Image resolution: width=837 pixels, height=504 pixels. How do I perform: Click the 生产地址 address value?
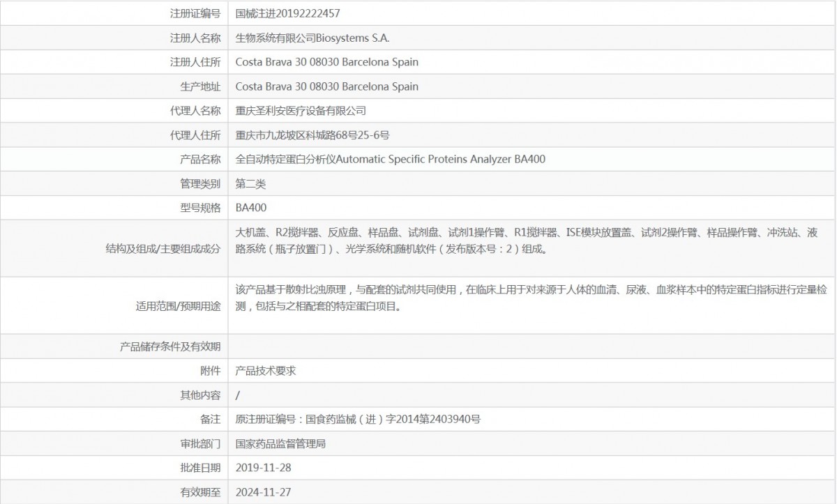tap(327, 86)
